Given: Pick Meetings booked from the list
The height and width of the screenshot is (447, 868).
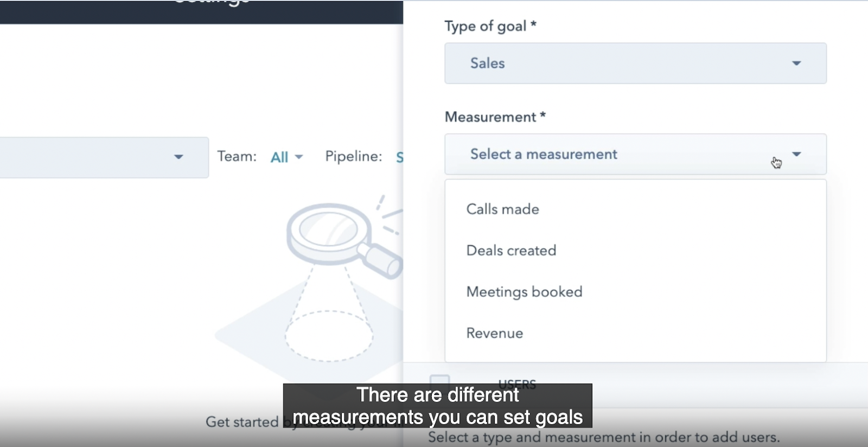Looking at the screenshot, I should [524, 292].
